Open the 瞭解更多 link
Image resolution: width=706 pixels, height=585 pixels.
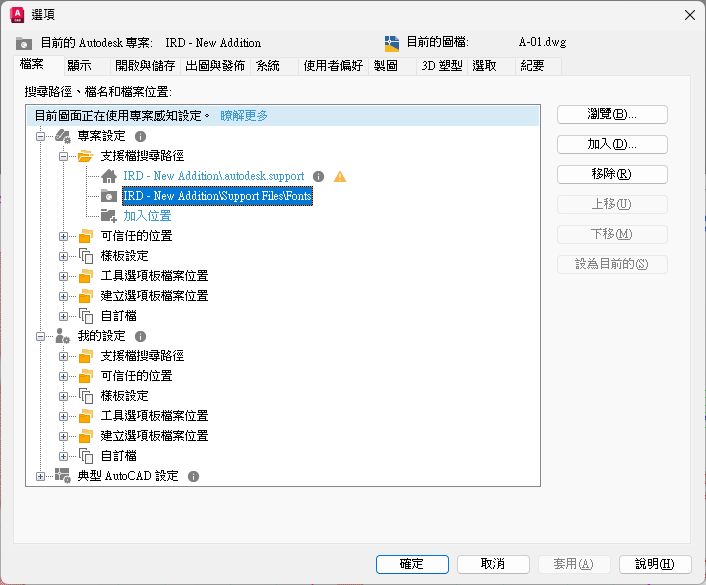pyautogui.click(x=244, y=116)
